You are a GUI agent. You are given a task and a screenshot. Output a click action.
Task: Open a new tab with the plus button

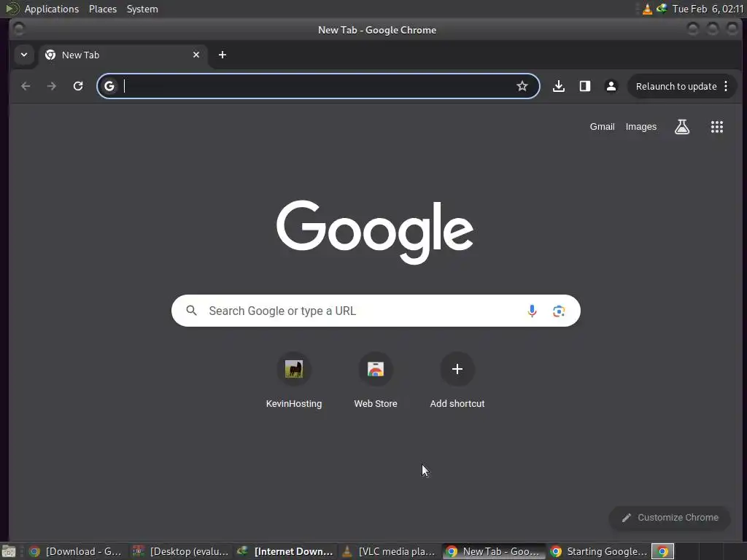222,55
